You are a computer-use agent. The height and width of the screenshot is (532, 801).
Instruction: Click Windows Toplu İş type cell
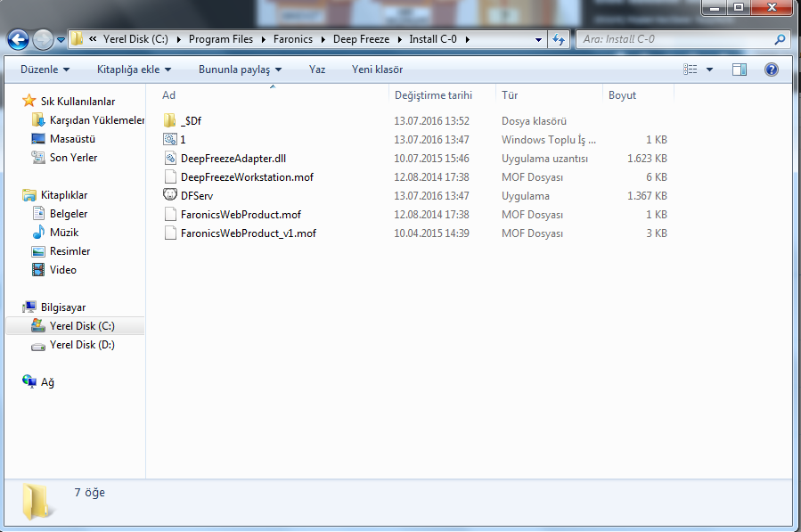tap(549, 140)
